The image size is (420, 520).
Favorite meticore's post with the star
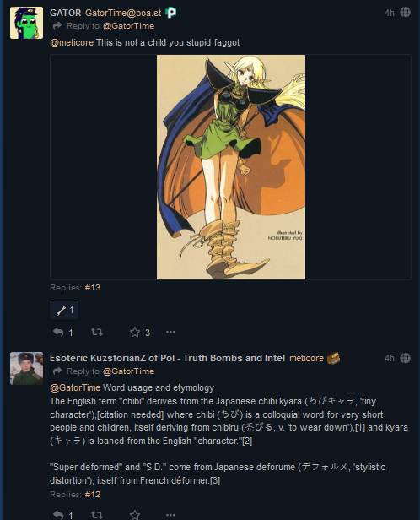coord(134,515)
